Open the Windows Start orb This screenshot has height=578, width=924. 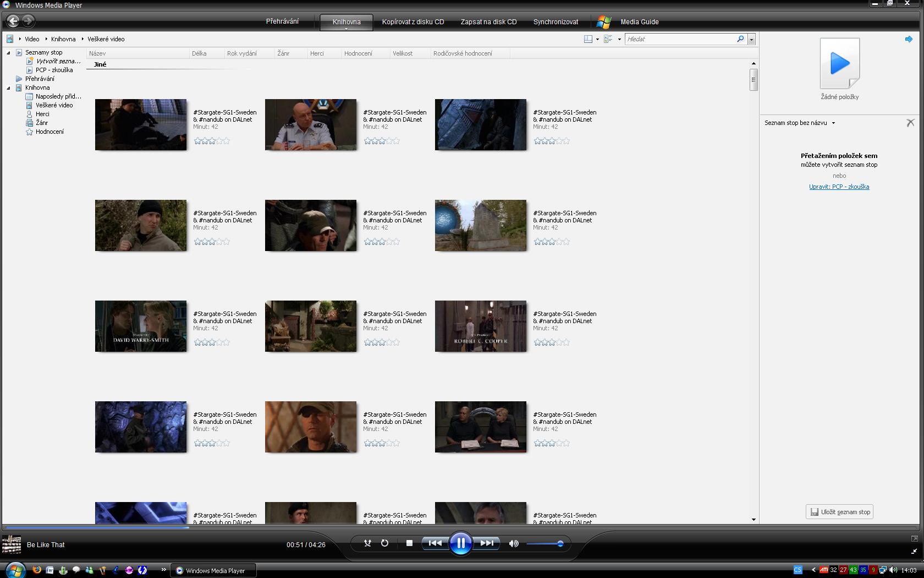coord(15,570)
